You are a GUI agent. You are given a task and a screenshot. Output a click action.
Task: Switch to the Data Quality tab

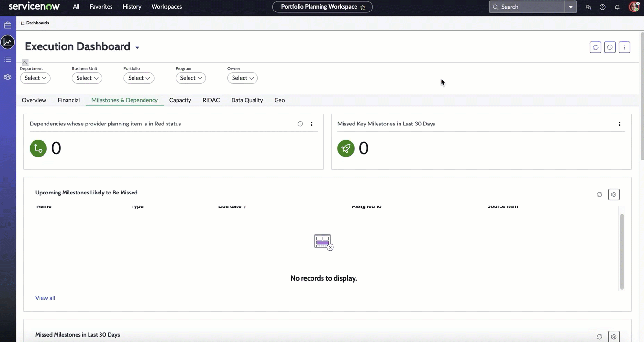pyautogui.click(x=247, y=100)
